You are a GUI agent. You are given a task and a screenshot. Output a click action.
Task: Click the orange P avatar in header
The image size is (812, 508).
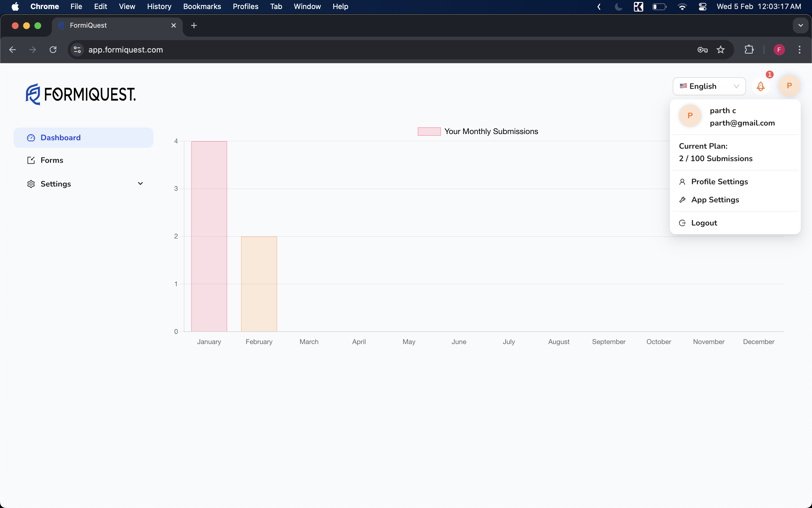point(789,86)
